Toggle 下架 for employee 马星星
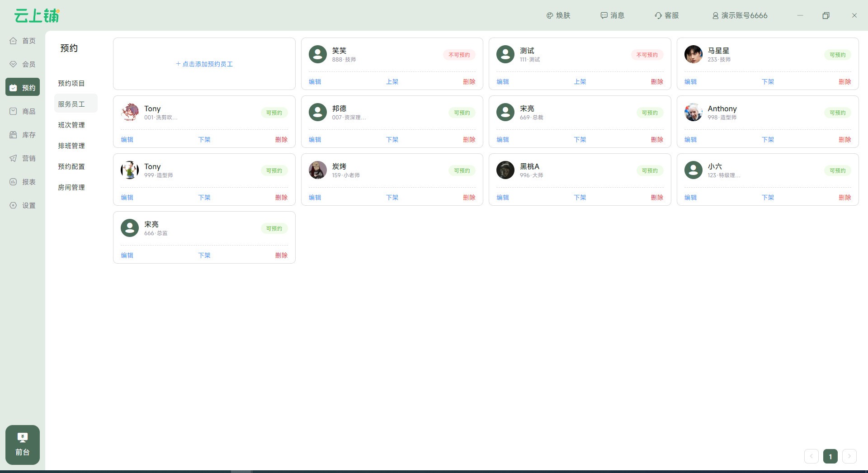 [768, 82]
